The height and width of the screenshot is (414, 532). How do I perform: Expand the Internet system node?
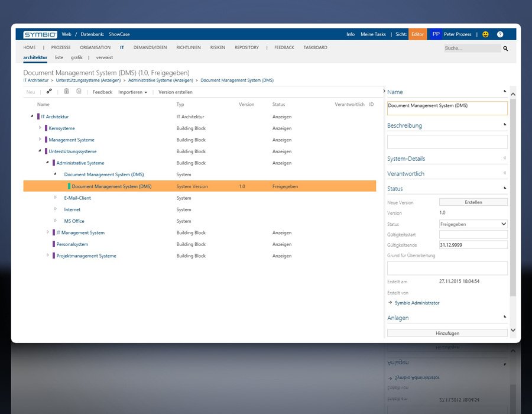[56, 209]
